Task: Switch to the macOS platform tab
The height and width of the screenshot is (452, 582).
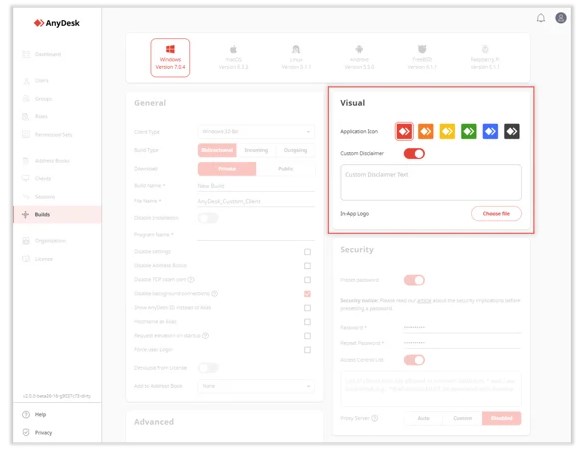Action: tap(233, 58)
